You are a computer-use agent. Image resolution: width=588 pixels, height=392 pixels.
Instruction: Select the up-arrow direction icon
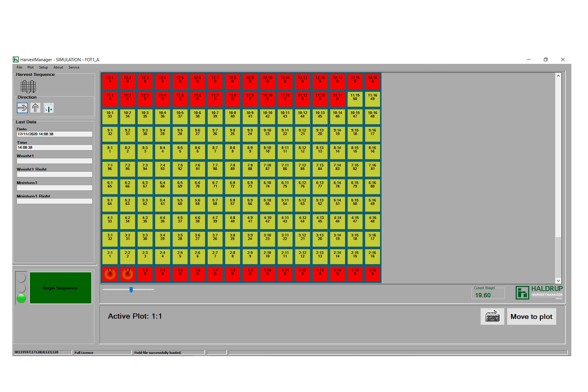click(x=35, y=108)
